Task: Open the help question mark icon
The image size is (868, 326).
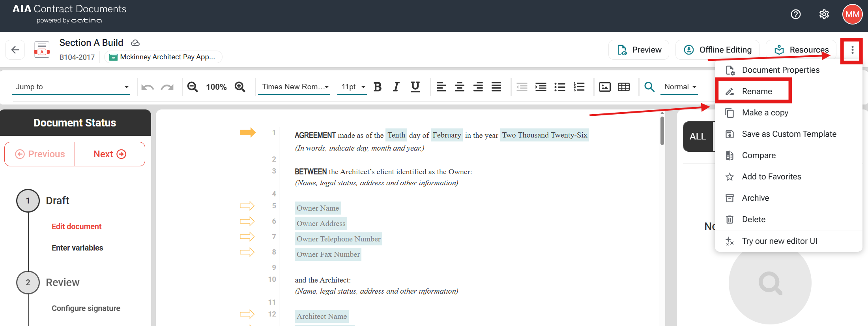Action: click(796, 15)
